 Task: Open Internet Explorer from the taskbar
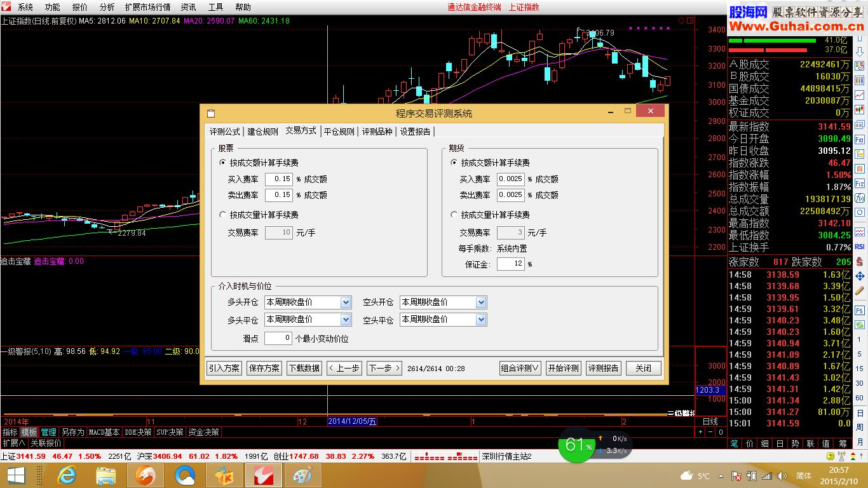pyautogui.click(x=66, y=475)
